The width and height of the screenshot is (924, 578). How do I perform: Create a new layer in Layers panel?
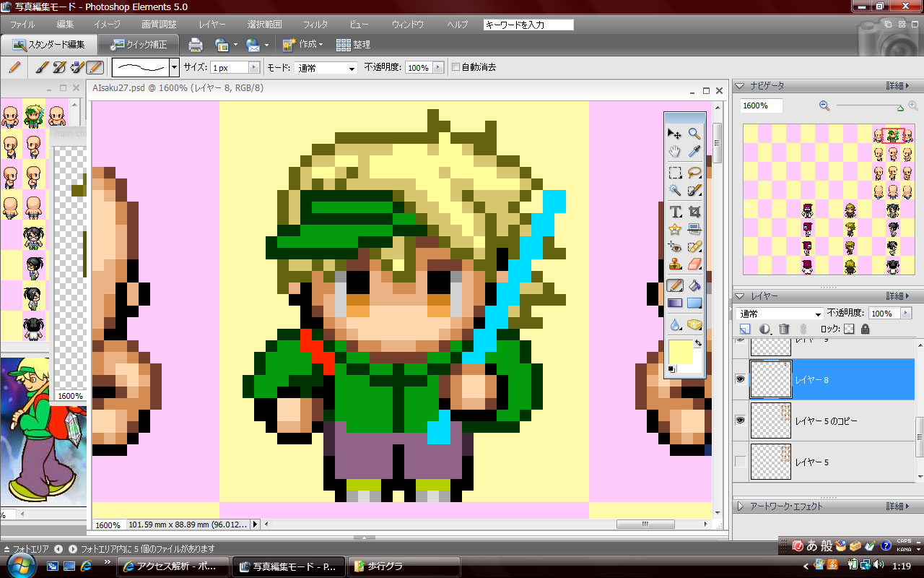[x=745, y=329]
